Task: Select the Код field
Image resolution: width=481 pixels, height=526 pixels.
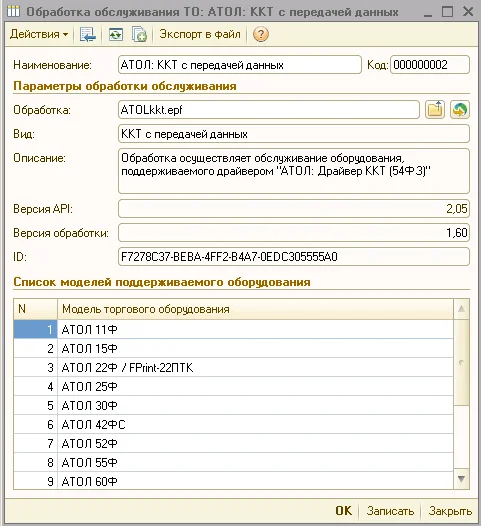Action: point(430,65)
